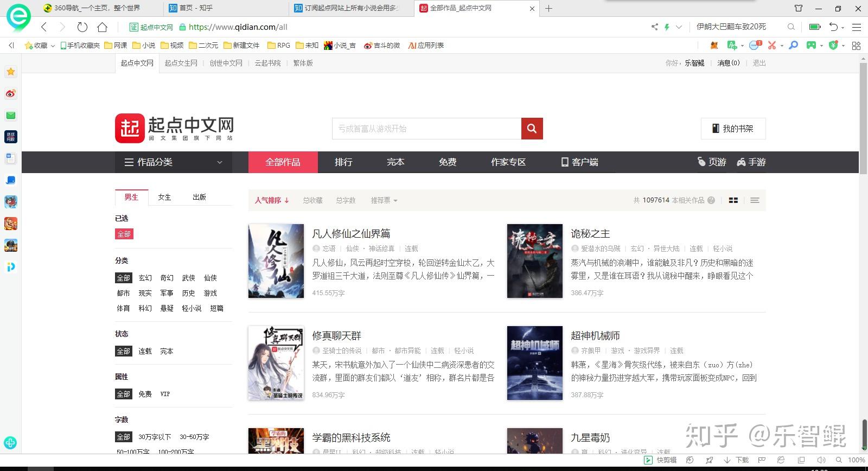This screenshot has height=471, width=868.
Task: Filter category by 科幻
Action: 145,308
